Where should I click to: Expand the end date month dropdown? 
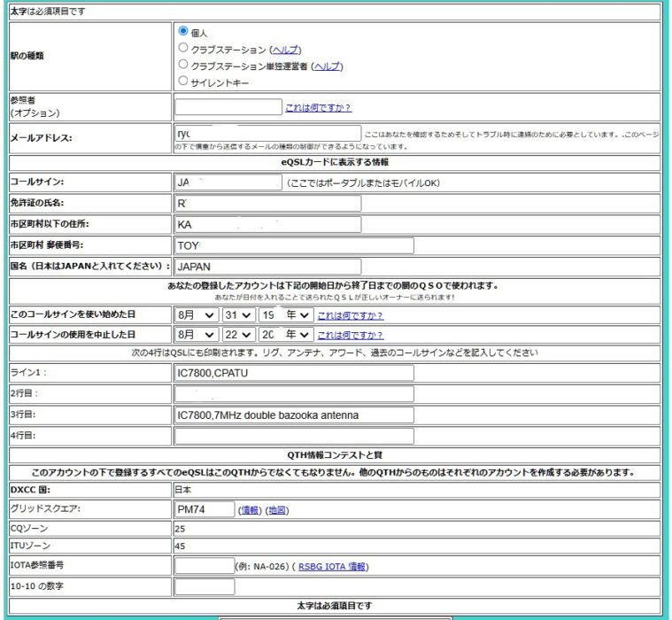[x=196, y=335]
